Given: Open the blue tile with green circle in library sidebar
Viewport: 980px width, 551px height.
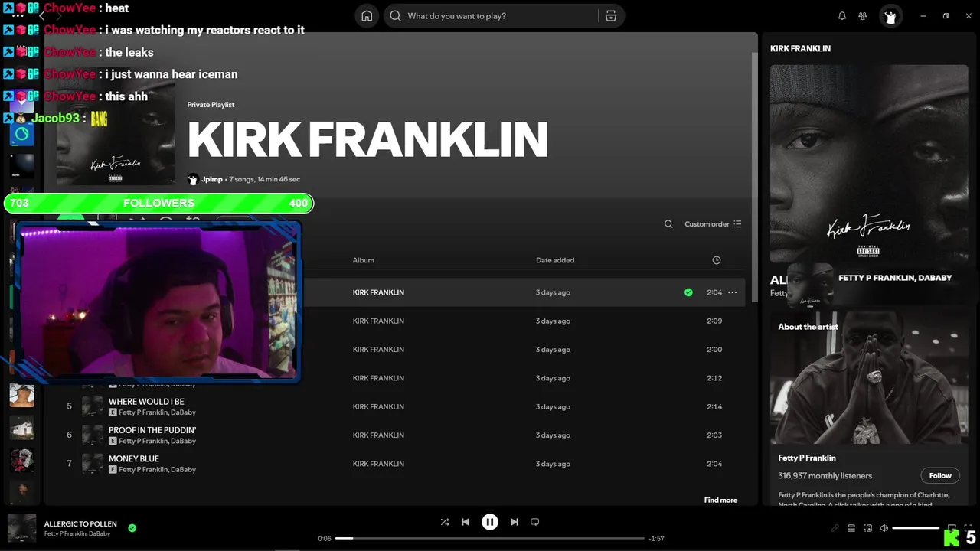Looking at the screenshot, I should (x=21, y=134).
